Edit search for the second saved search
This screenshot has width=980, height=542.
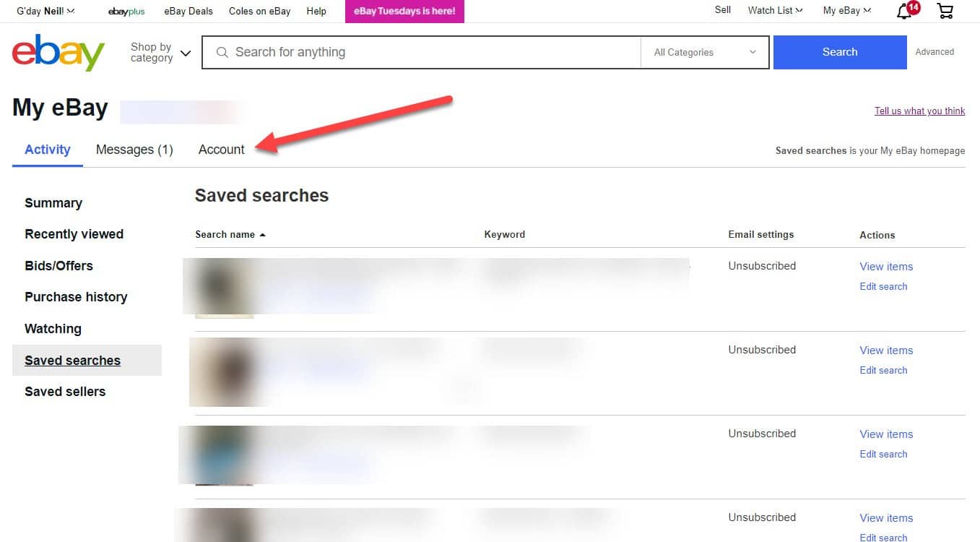[x=883, y=371]
